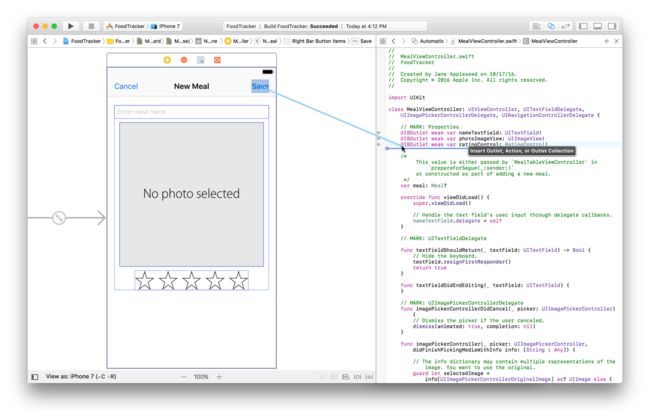Run the FoodTracker app with the play button
Viewport: 650px width, 417px height.
coord(70,26)
